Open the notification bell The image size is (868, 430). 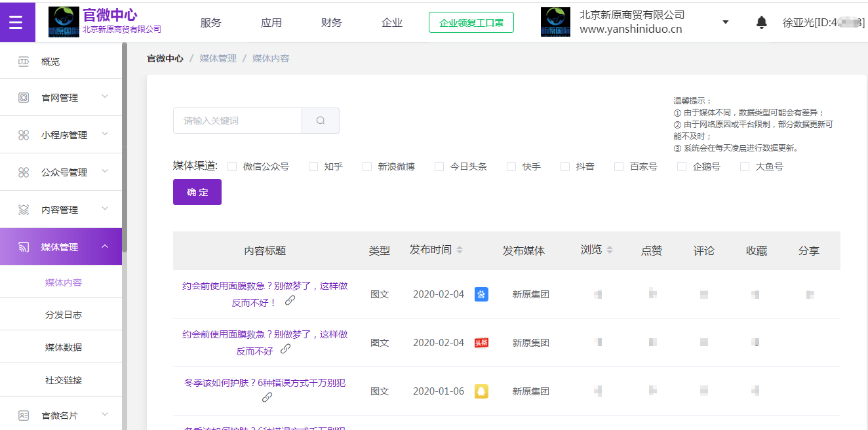(761, 22)
